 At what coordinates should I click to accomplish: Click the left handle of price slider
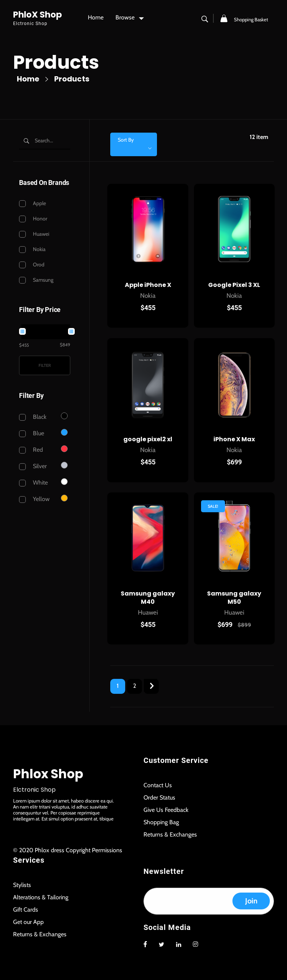[x=22, y=331]
